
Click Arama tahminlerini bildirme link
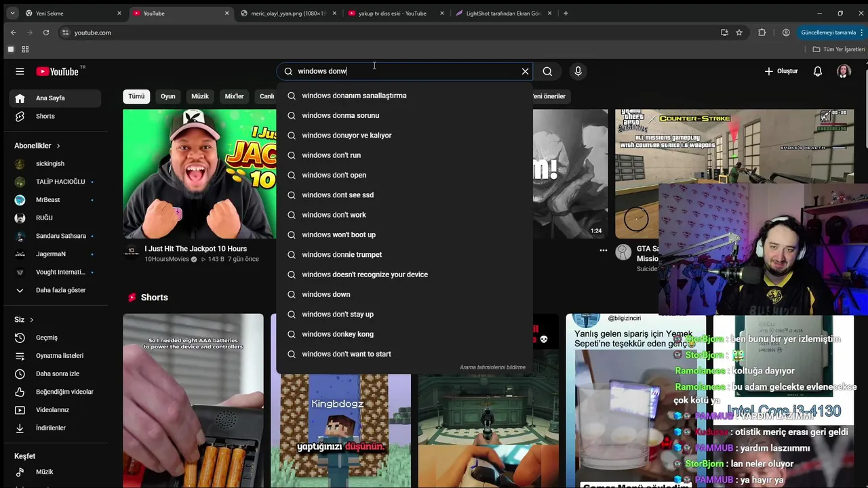pos(492,367)
